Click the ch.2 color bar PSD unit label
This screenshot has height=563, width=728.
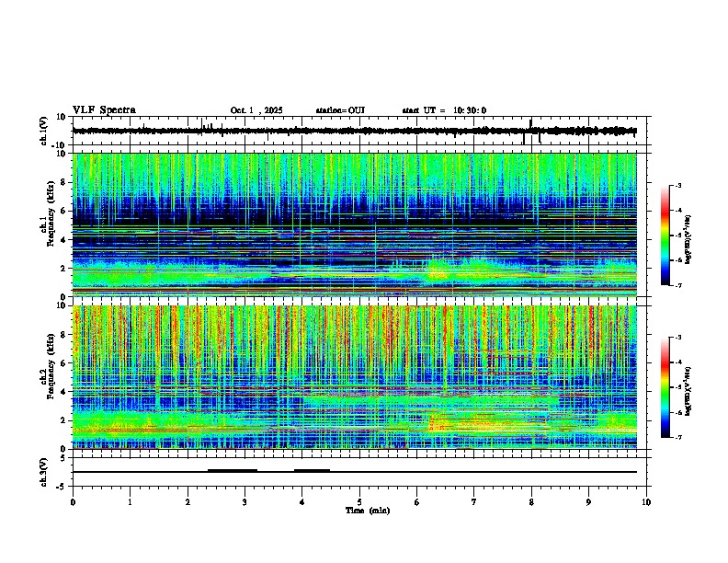tap(688, 391)
